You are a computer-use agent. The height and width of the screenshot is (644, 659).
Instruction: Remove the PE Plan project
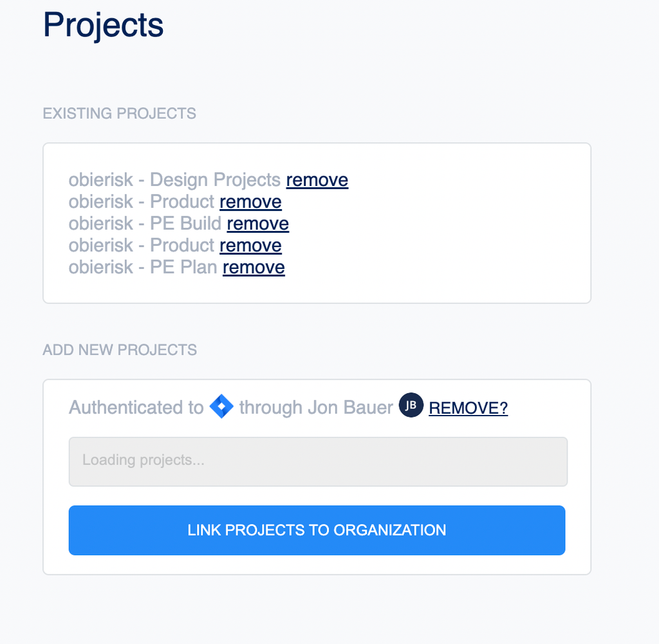click(x=254, y=267)
